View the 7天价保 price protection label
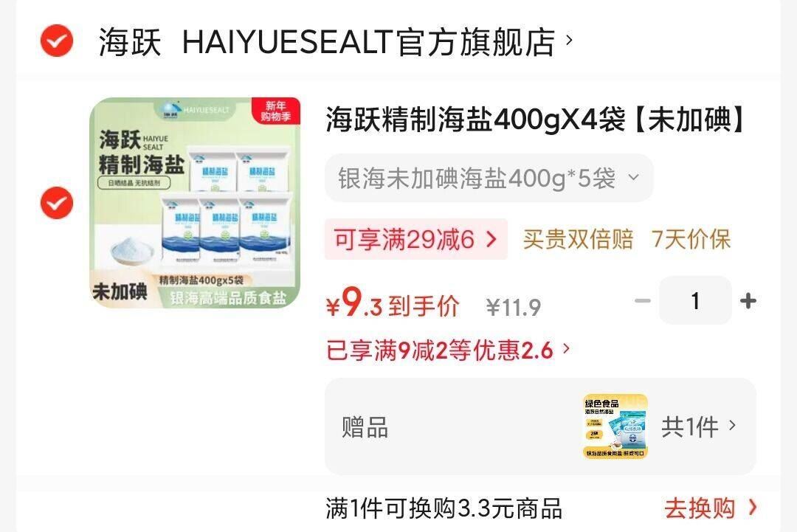 [691, 239]
